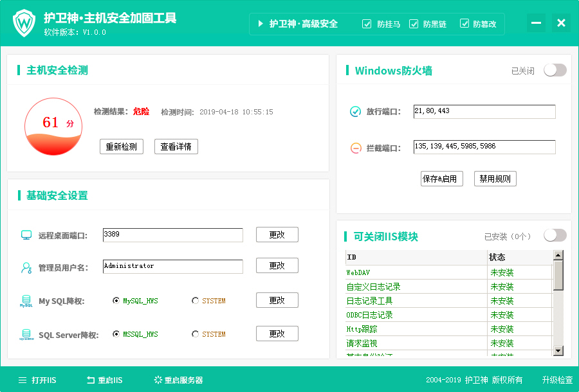Click 未安装 status for WebDAV

[502, 272]
